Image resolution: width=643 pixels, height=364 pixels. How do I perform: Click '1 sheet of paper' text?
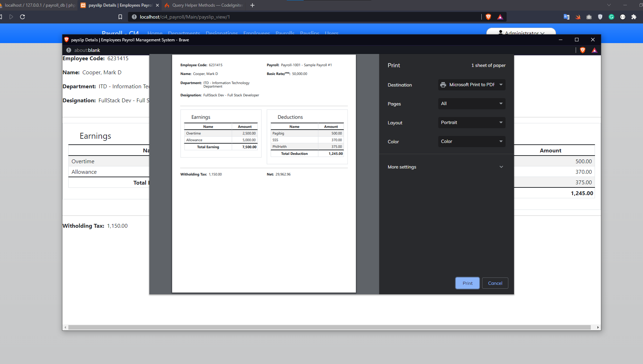(488, 66)
